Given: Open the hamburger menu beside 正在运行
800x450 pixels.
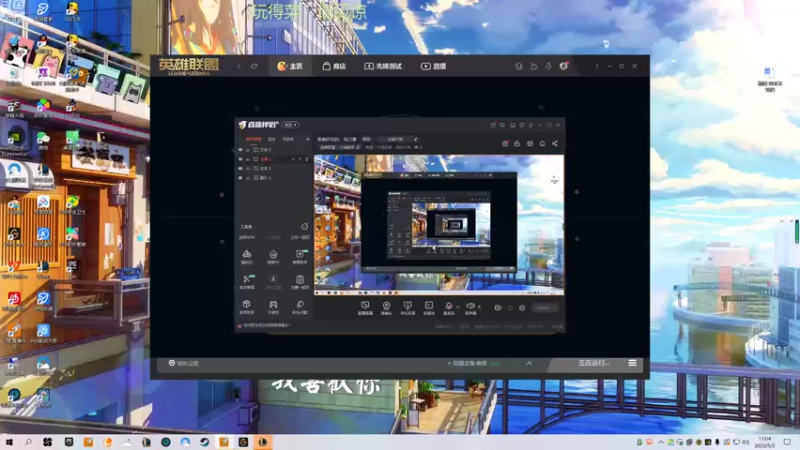Looking at the screenshot, I should [632, 363].
